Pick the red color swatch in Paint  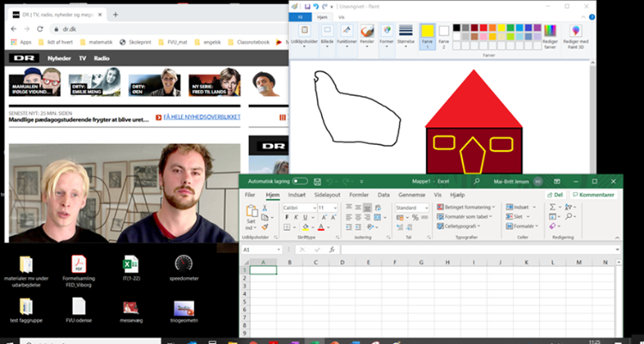pyautogui.click(x=482, y=28)
